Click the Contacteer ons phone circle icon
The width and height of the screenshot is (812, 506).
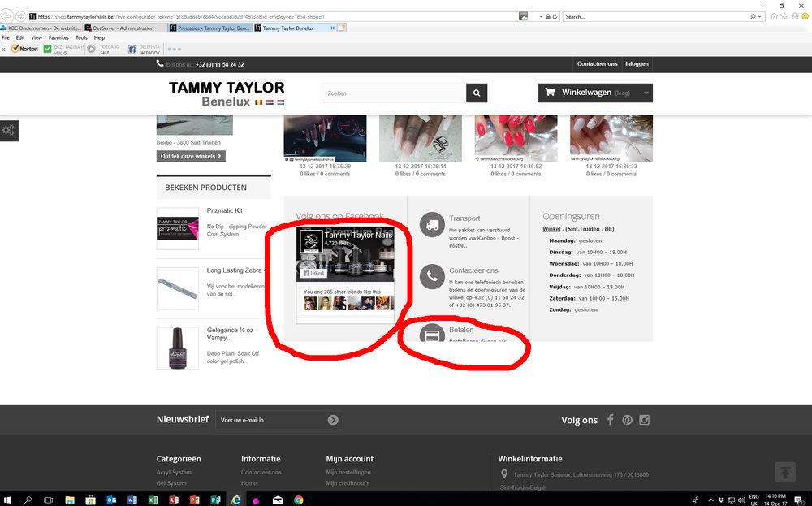[432, 277]
